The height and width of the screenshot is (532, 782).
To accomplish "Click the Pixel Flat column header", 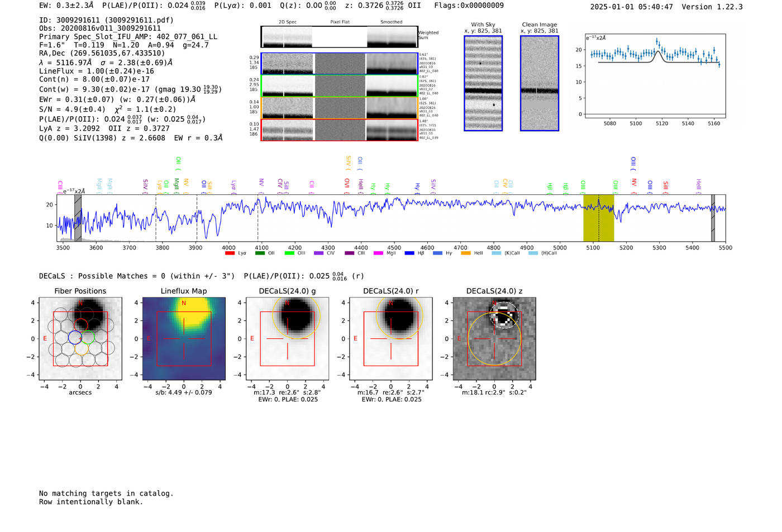I will [x=340, y=22].
